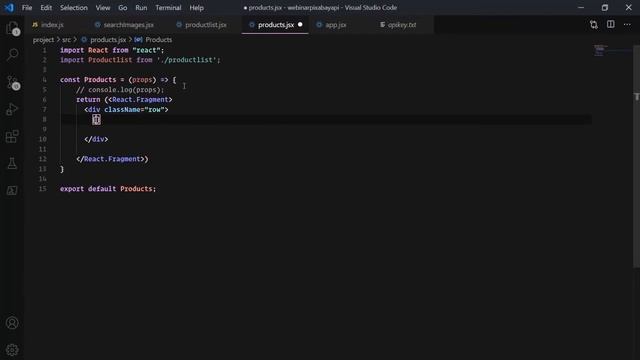This screenshot has height=360, width=640.
Task: Open the Run menu
Action: 141,7
